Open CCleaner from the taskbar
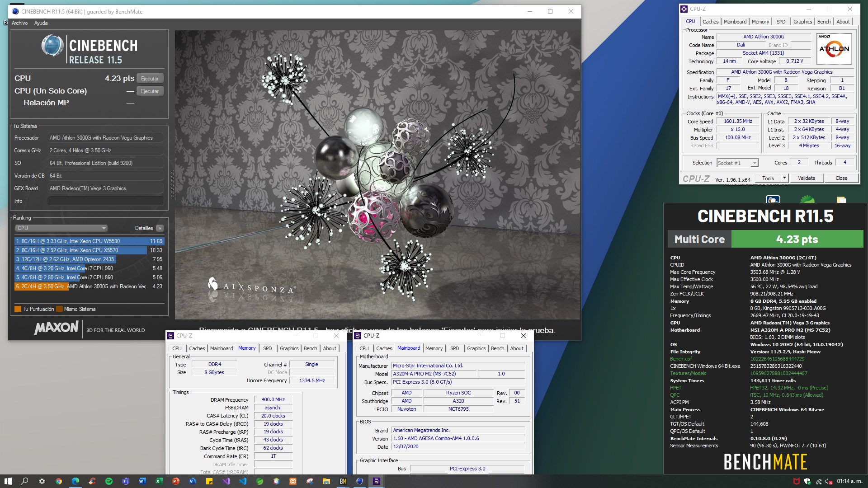 point(92,481)
